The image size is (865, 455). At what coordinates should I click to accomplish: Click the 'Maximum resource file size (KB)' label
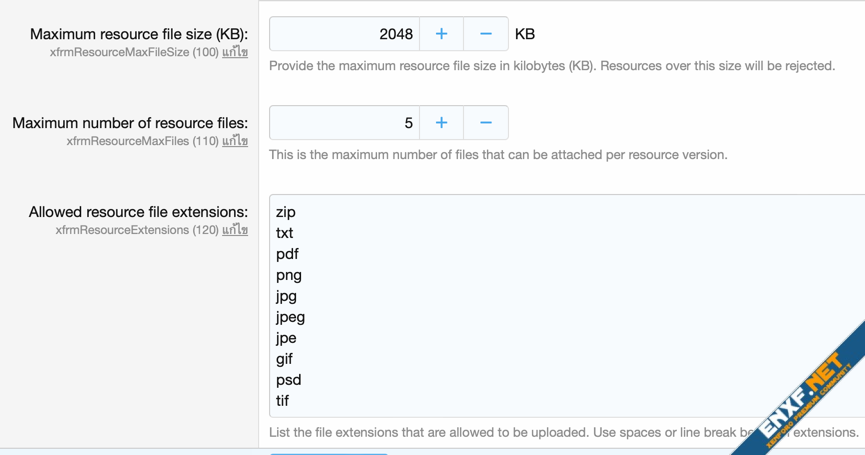point(138,34)
